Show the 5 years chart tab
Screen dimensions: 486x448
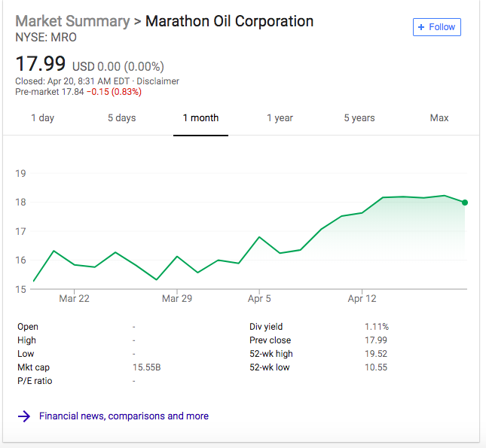[x=359, y=118]
